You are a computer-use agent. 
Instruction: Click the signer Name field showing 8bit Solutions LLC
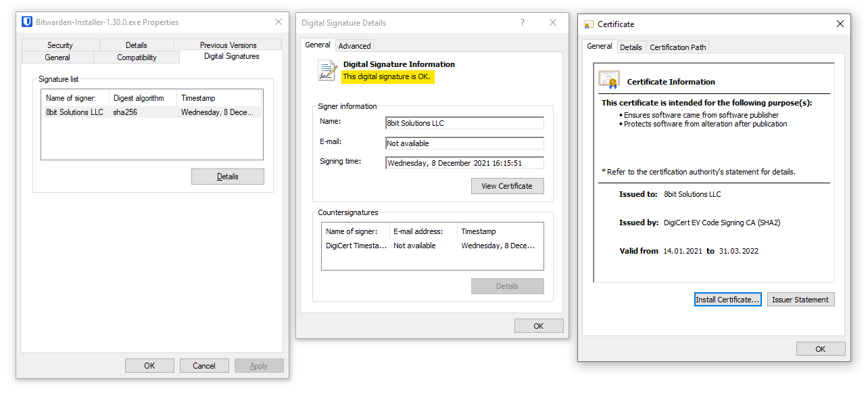pyautogui.click(x=464, y=123)
